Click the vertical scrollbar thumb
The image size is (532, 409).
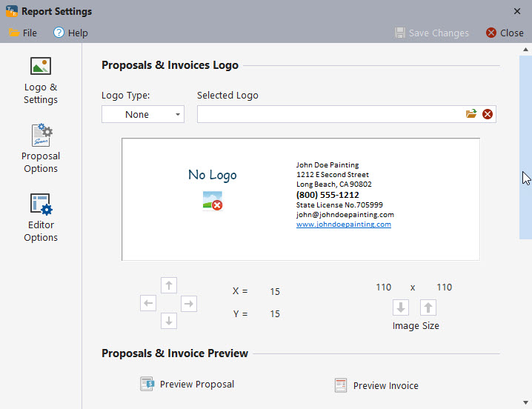pyautogui.click(x=525, y=147)
